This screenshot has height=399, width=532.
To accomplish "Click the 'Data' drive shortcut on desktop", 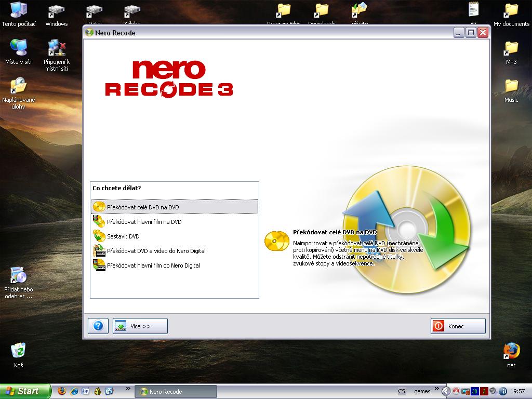I will coord(95,14).
